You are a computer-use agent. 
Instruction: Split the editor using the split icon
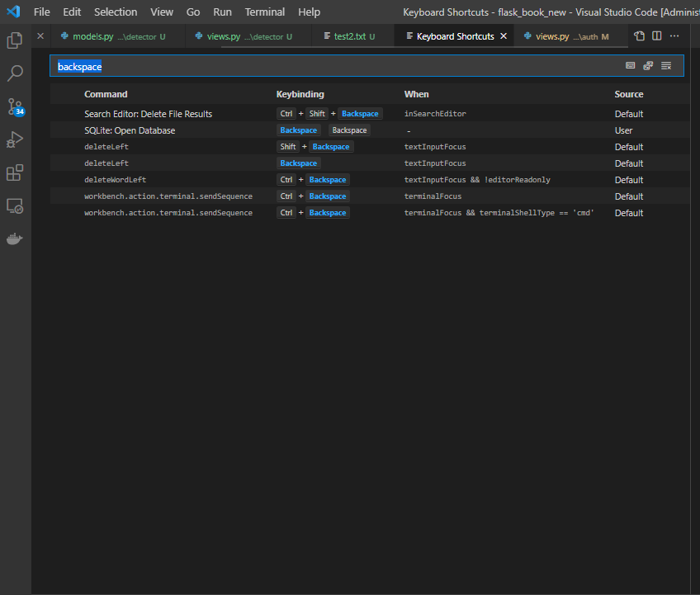click(655, 35)
